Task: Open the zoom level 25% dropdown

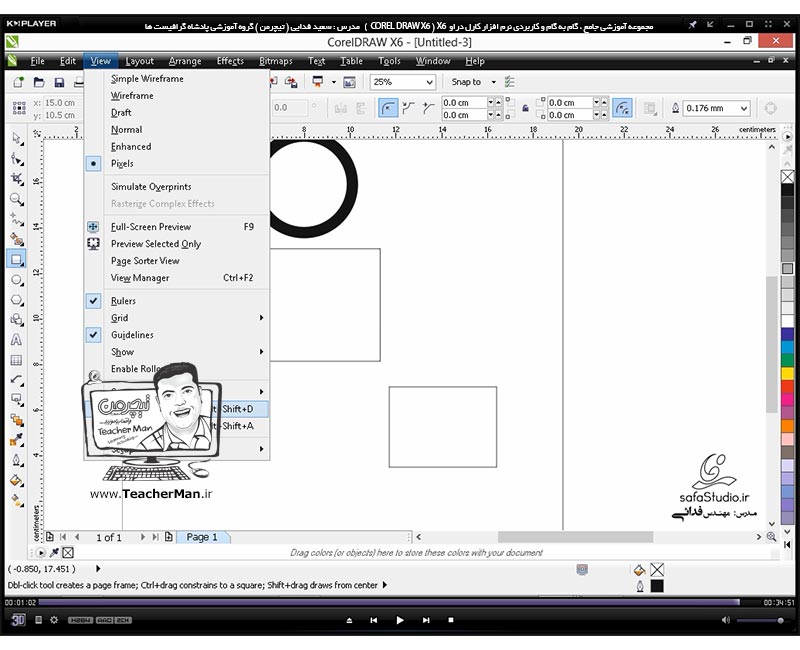Action: (429, 82)
